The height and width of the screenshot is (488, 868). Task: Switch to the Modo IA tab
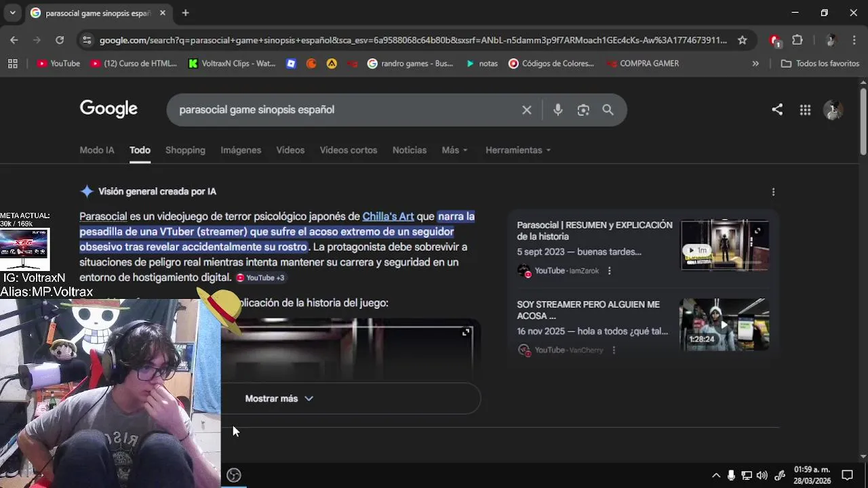tap(97, 150)
